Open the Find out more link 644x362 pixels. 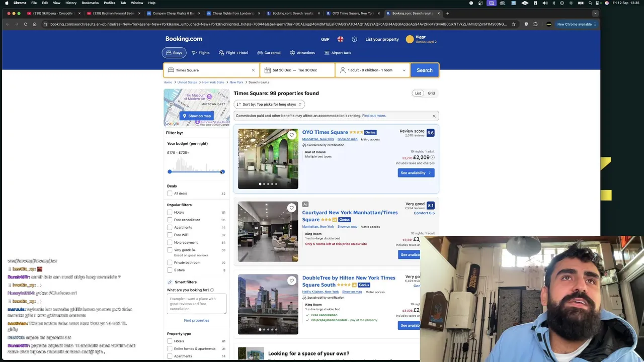tap(374, 116)
